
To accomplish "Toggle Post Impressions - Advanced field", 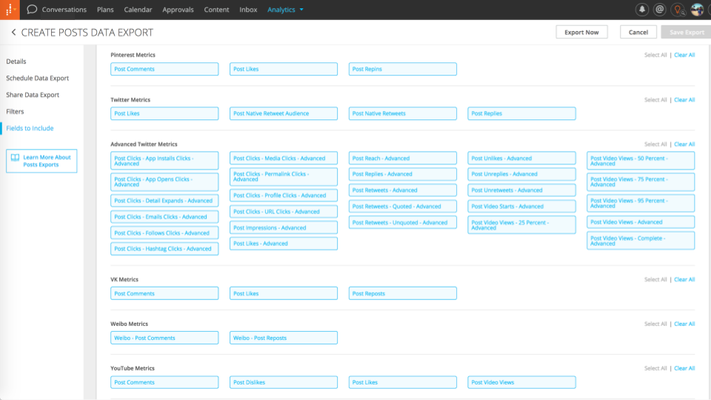I will pos(283,228).
